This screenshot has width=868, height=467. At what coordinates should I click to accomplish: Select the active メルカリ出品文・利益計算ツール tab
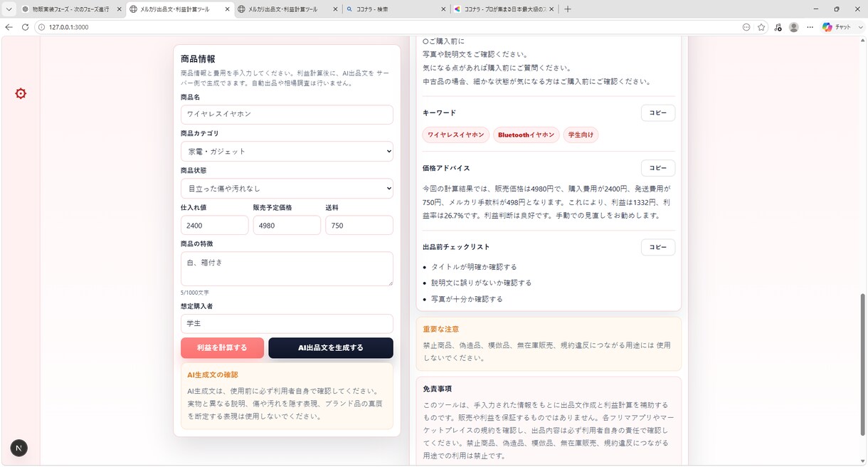tap(179, 9)
